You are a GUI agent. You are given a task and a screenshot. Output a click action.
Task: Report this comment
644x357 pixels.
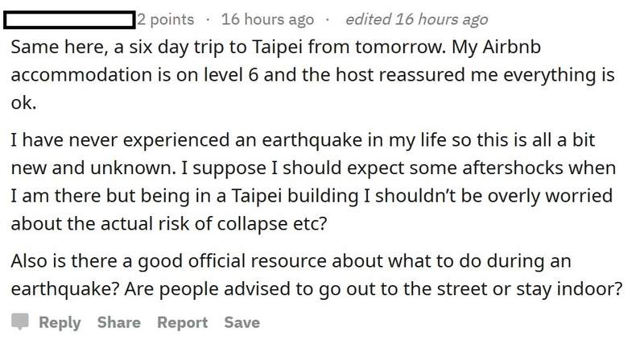[x=182, y=322]
